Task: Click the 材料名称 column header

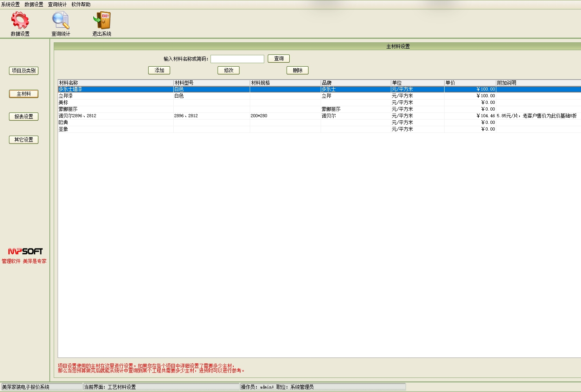Action: coord(115,83)
